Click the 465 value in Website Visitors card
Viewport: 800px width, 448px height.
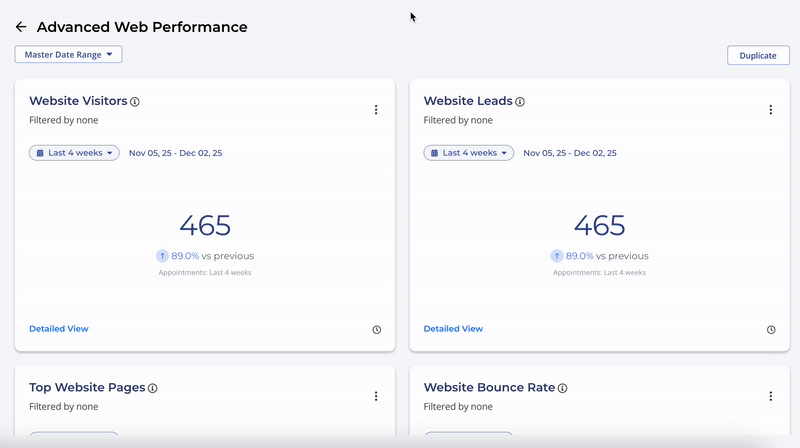(205, 225)
